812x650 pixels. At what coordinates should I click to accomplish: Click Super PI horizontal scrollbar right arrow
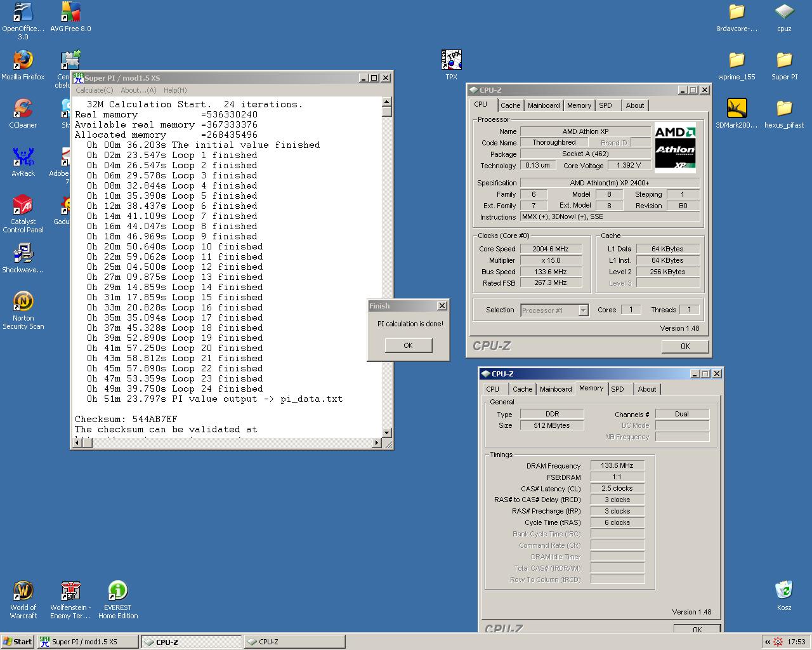[377, 443]
